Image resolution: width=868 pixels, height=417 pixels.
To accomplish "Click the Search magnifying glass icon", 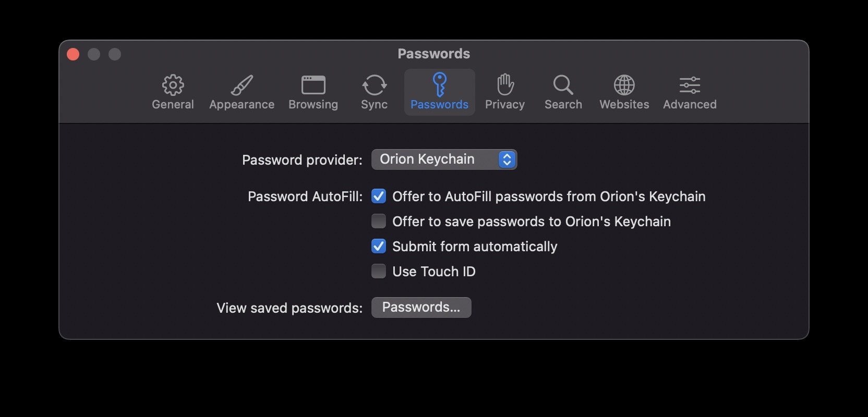I will click(x=563, y=85).
